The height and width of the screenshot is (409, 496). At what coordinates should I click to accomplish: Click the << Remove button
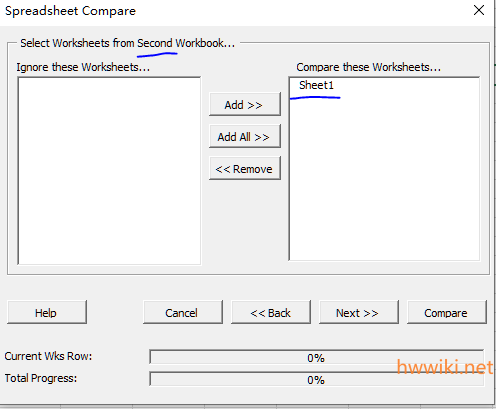point(245,169)
